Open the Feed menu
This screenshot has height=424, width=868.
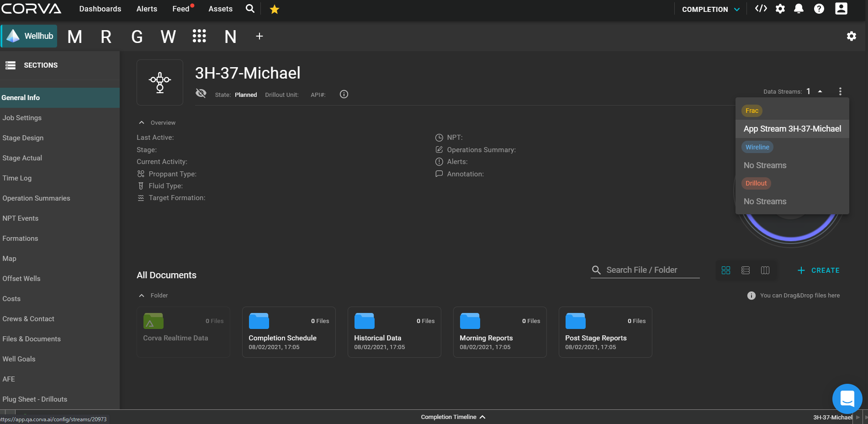181,9
